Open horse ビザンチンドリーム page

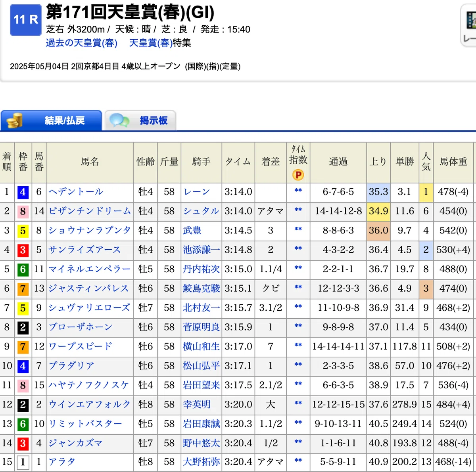[x=90, y=211]
